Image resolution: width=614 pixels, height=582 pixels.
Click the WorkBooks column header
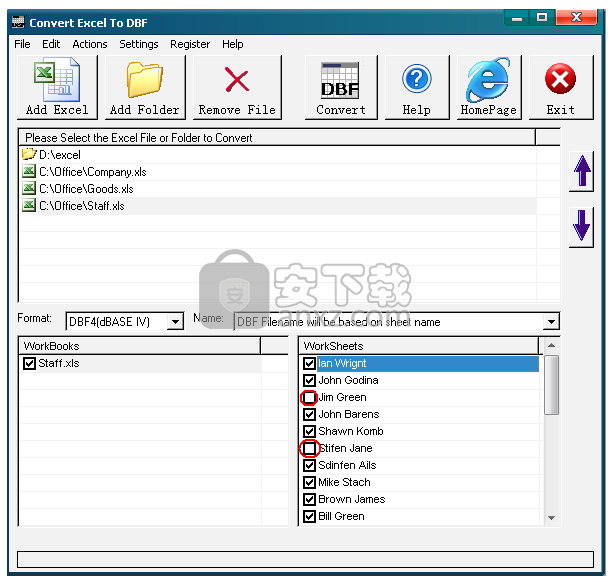(140, 346)
